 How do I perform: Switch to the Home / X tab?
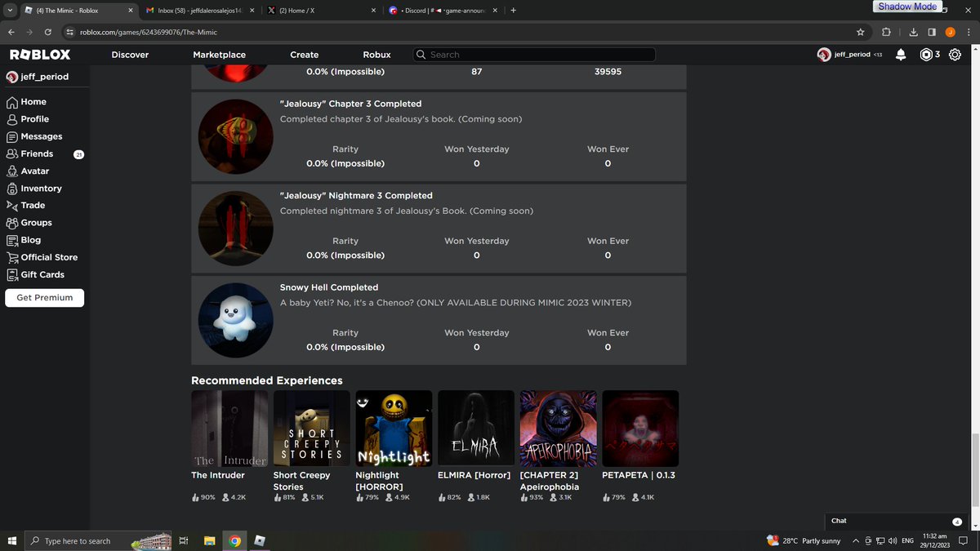pyautogui.click(x=323, y=11)
